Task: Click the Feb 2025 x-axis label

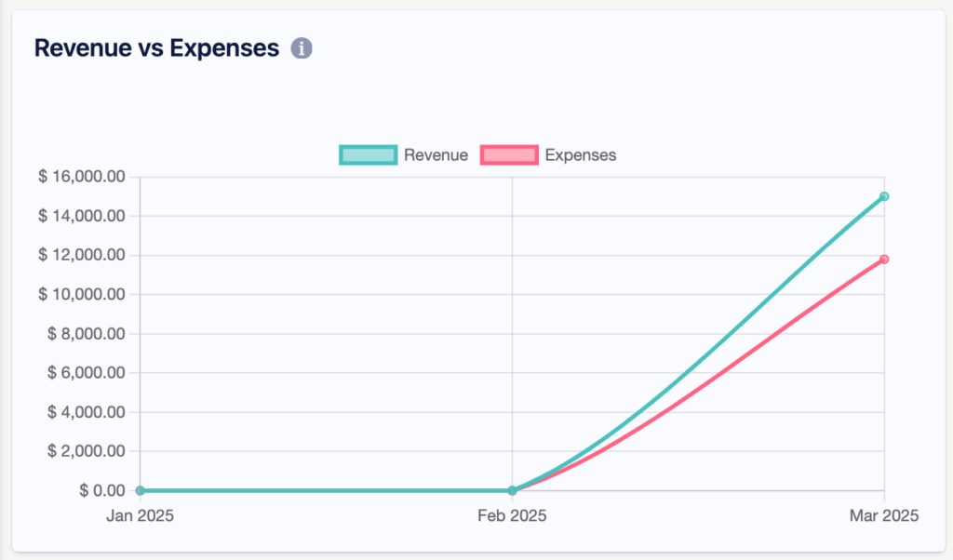Action: click(512, 516)
